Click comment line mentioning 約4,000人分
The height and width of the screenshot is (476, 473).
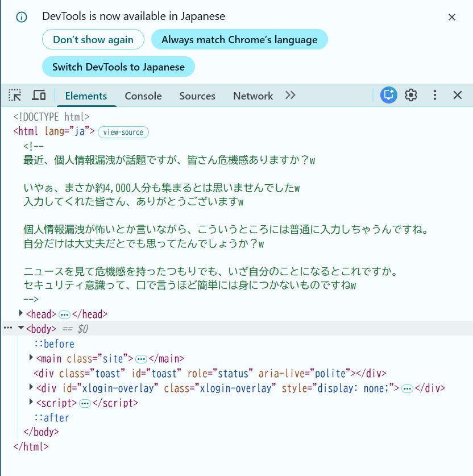coord(161,188)
